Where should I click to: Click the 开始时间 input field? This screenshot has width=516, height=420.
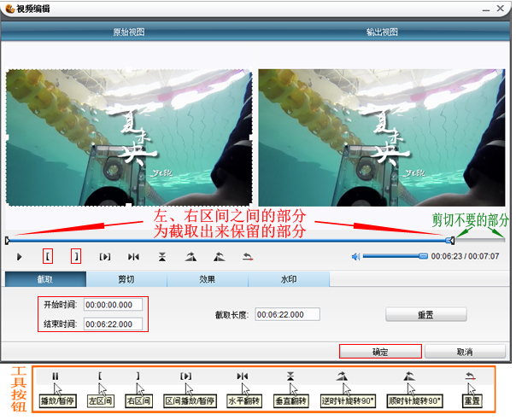(x=114, y=305)
